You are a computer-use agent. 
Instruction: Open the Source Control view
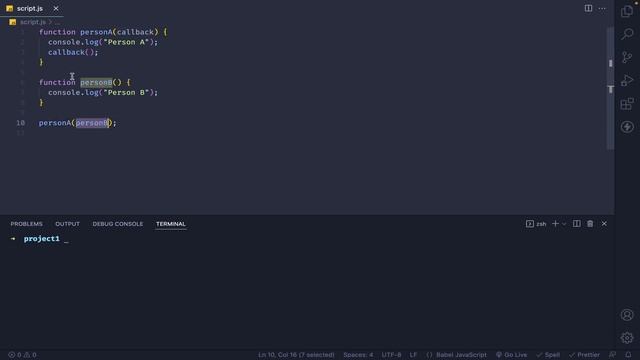627,57
